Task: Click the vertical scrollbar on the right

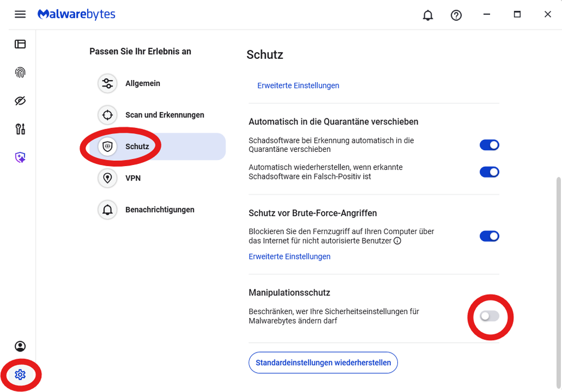Action: click(558, 282)
